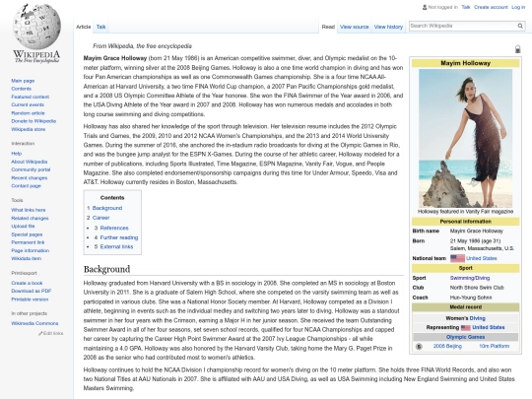Click the top-right Talk user link
The height and width of the screenshot is (399, 532).
[x=466, y=7]
